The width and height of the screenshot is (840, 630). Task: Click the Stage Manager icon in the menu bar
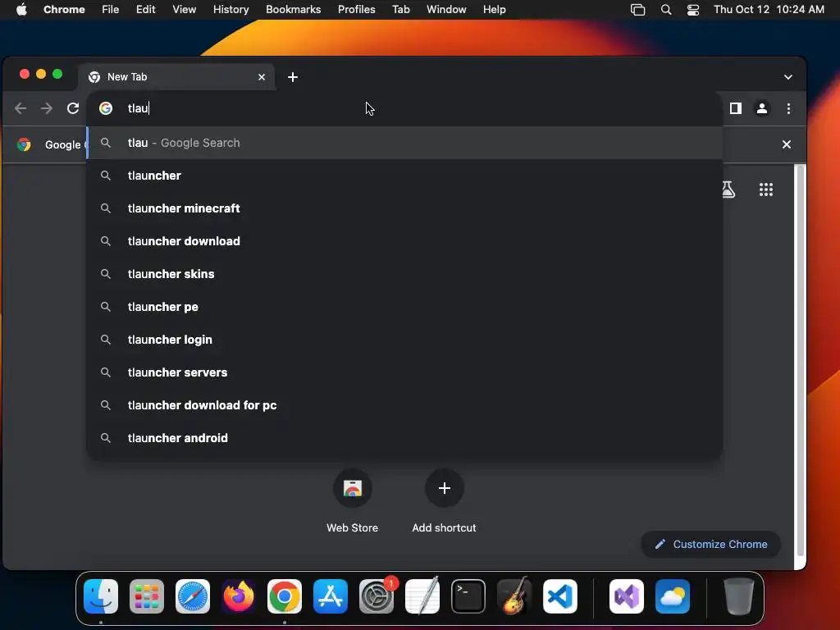tap(637, 10)
